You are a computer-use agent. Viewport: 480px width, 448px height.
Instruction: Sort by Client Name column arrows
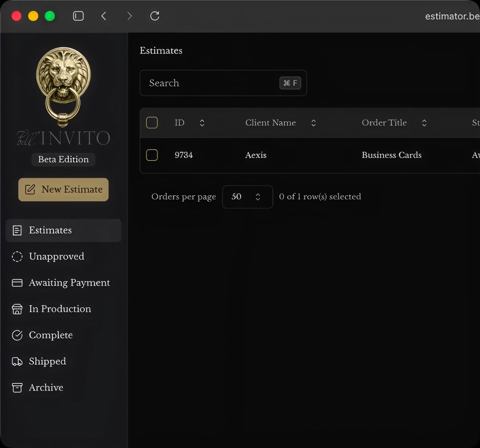tap(314, 123)
